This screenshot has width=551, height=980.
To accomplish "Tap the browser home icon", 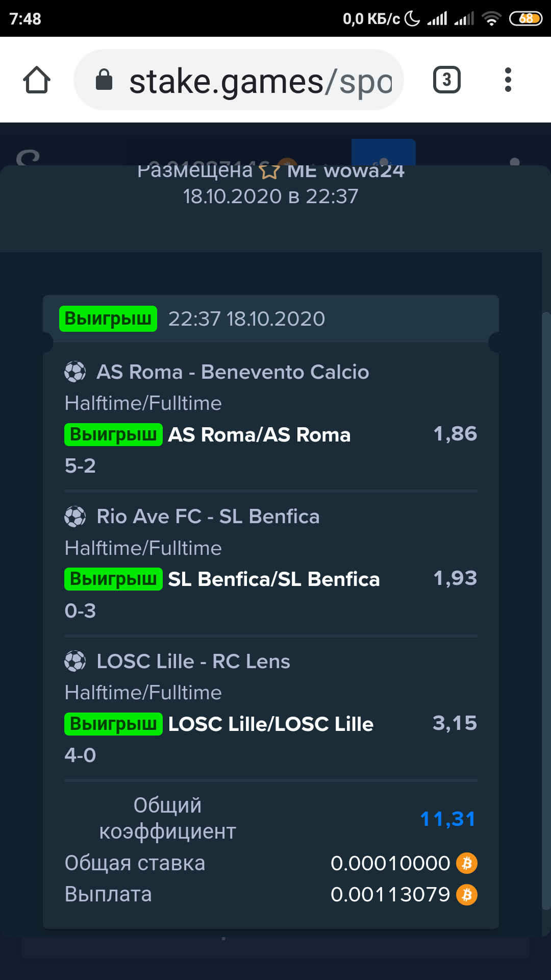I will (x=37, y=80).
